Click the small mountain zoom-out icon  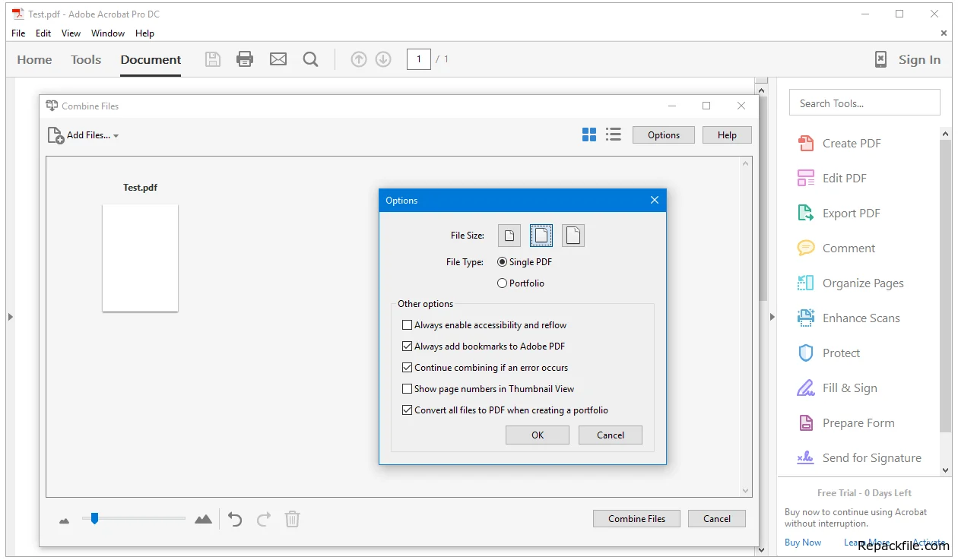pos(65,520)
